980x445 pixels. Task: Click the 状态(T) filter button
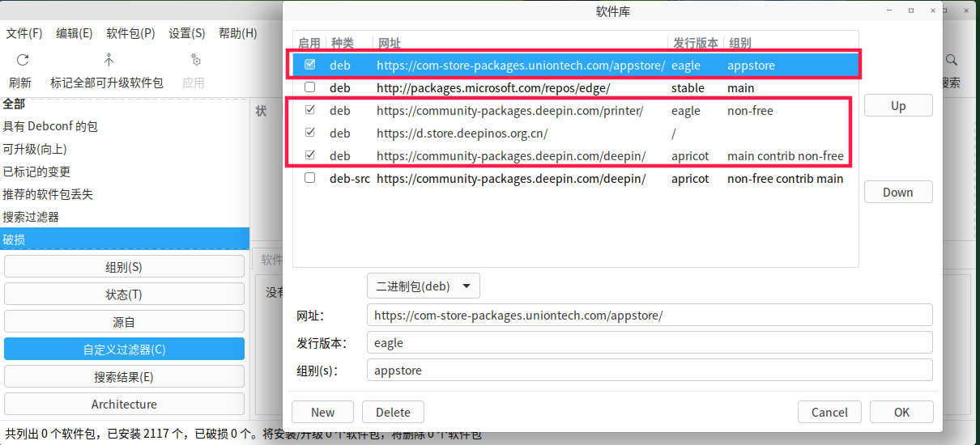click(124, 295)
